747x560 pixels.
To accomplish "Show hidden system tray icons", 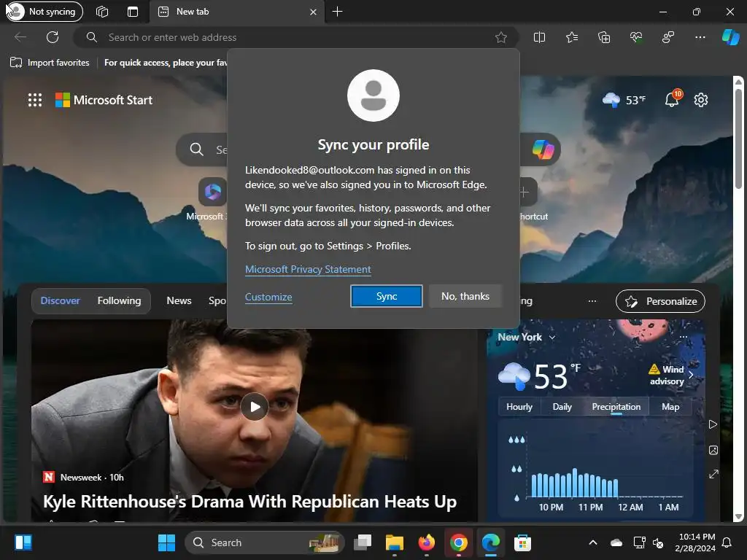I will (x=593, y=542).
